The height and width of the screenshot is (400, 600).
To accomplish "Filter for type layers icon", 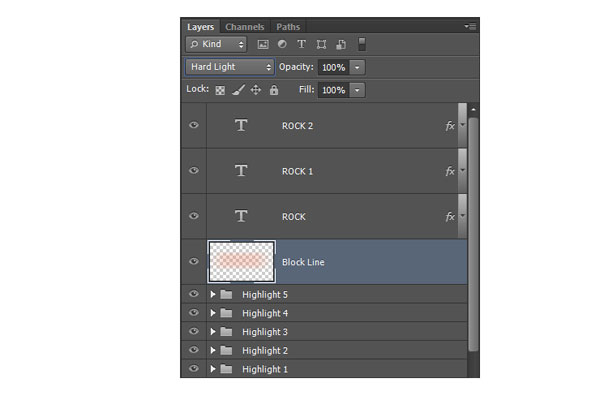I will click(x=302, y=44).
